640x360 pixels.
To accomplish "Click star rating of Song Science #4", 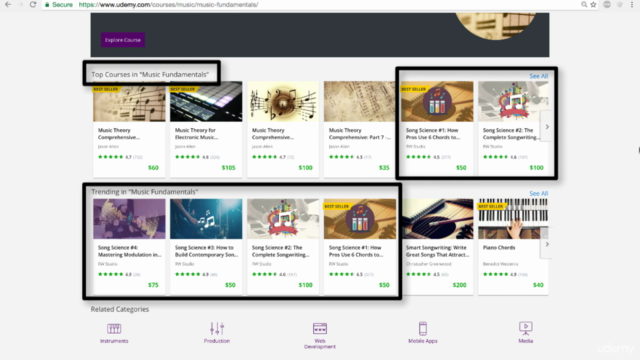I will (110, 274).
